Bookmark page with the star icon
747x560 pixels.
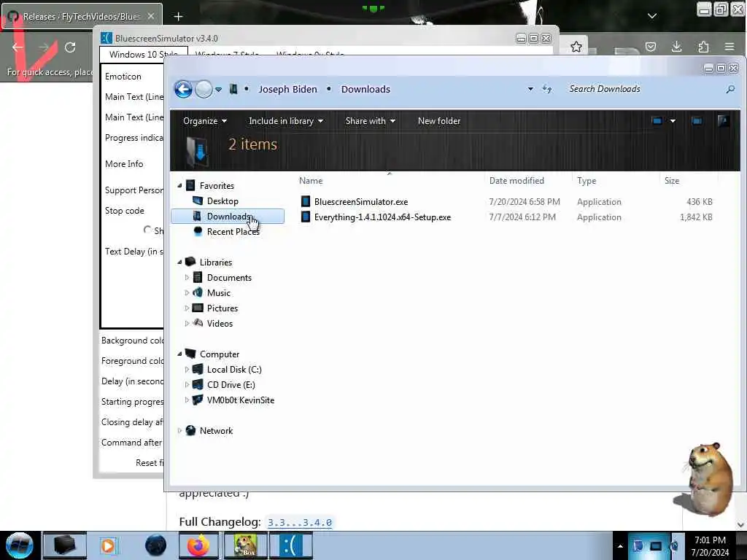576,47
